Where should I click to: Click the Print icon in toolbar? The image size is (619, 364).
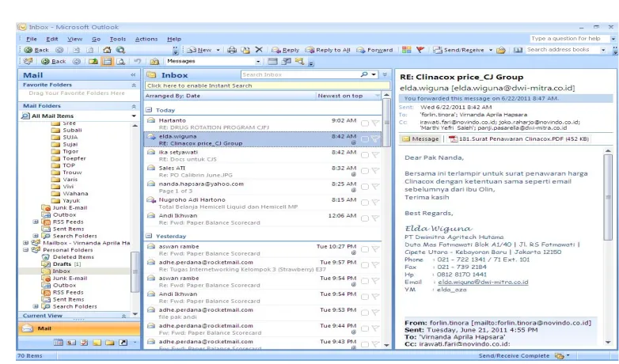[x=232, y=50]
